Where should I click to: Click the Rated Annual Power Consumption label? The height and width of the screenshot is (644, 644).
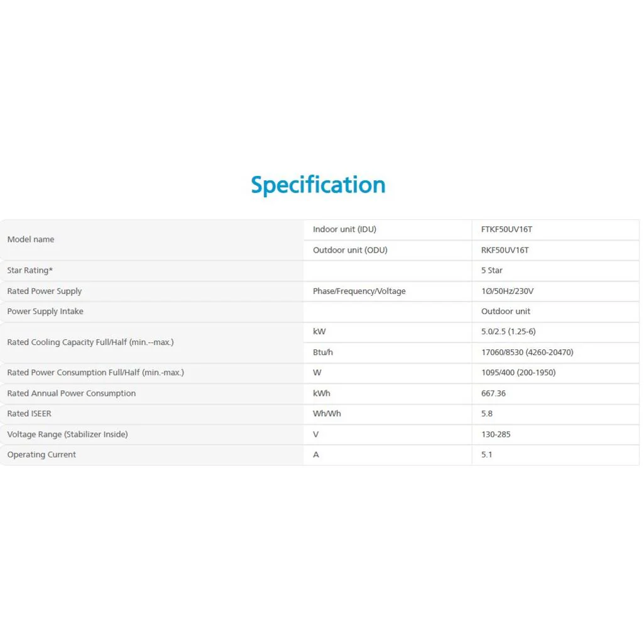[72, 393]
